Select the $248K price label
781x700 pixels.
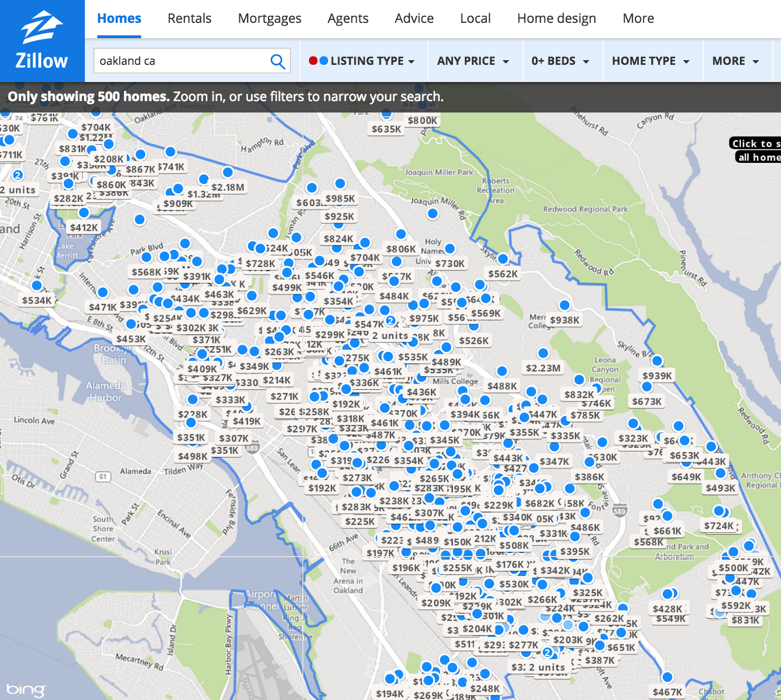tap(485, 689)
